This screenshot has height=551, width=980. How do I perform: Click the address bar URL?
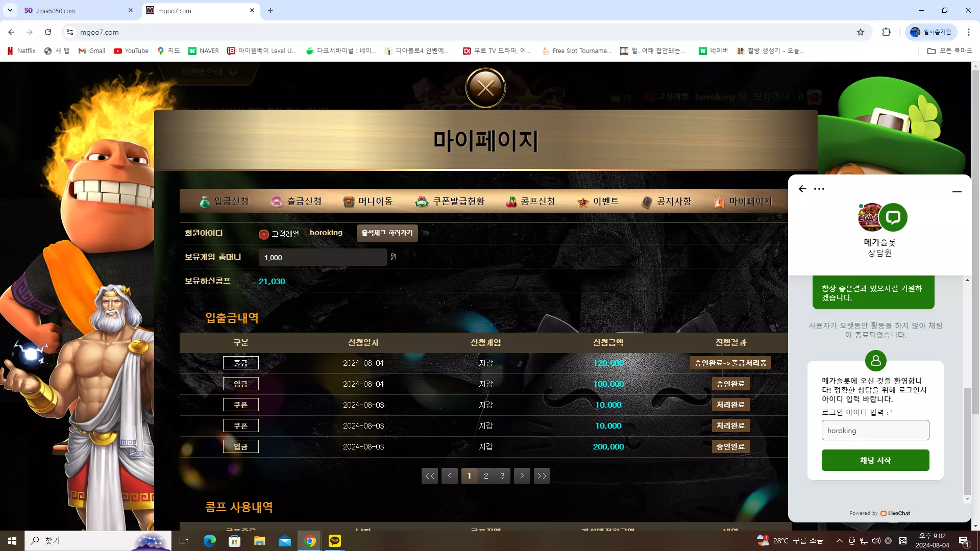pos(100,32)
